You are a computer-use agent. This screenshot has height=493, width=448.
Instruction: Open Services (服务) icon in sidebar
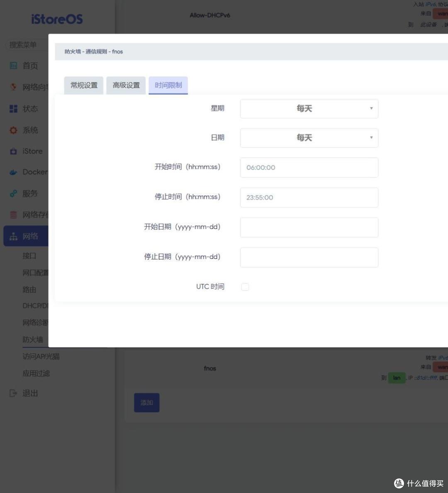coord(14,193)
